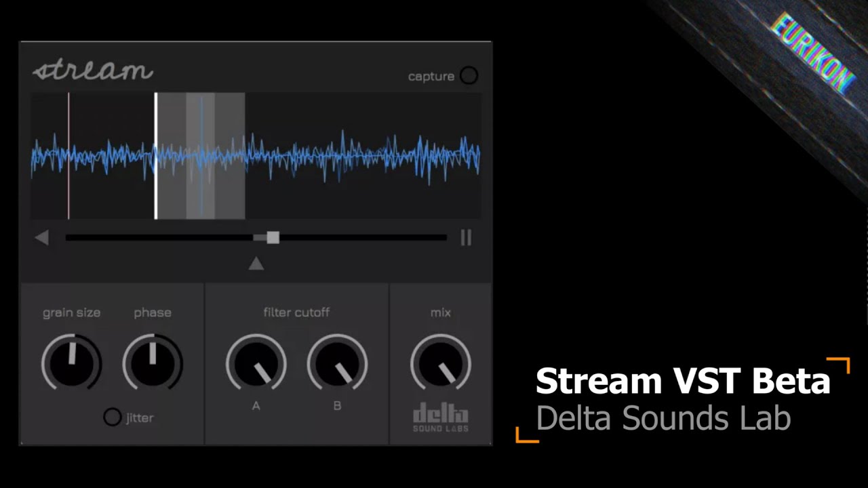This screenshot has height=488, width=868.
Task: Click the white playhead line in waveform
Action: pyautogui.click(x=156, y=156)
